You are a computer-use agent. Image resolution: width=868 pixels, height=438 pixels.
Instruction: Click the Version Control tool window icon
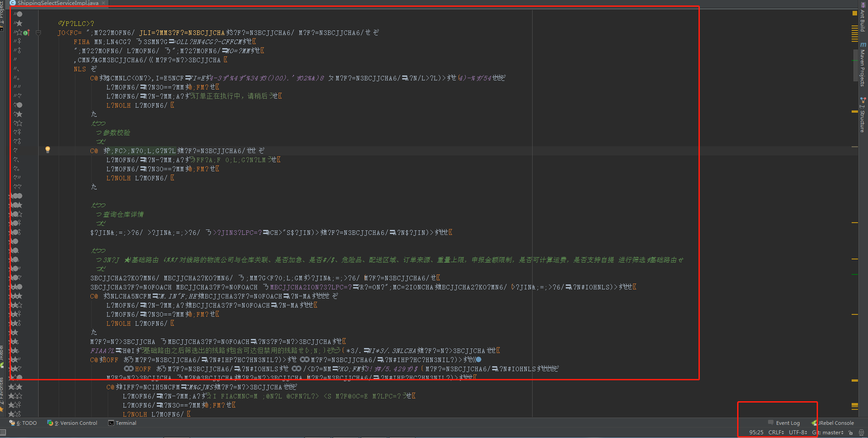(50, 423)
